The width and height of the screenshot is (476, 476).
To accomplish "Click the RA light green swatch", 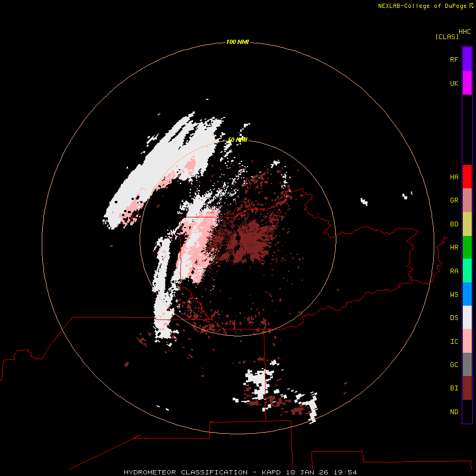I will (467, 271).
